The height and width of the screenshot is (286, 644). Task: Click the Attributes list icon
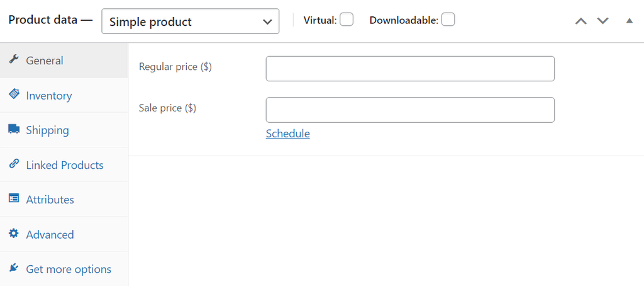[14, 198]
